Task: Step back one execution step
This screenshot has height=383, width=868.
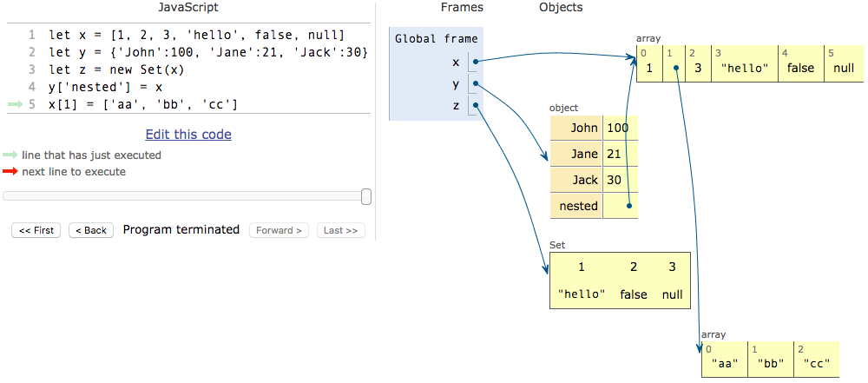Action: click(x=90, y=230)
